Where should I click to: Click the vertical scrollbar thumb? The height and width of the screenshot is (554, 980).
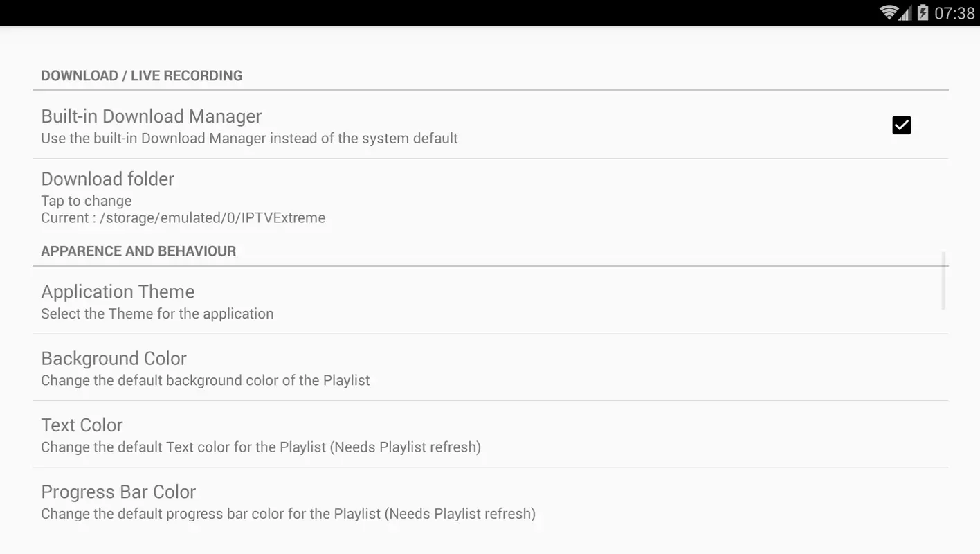click(943, 280)
